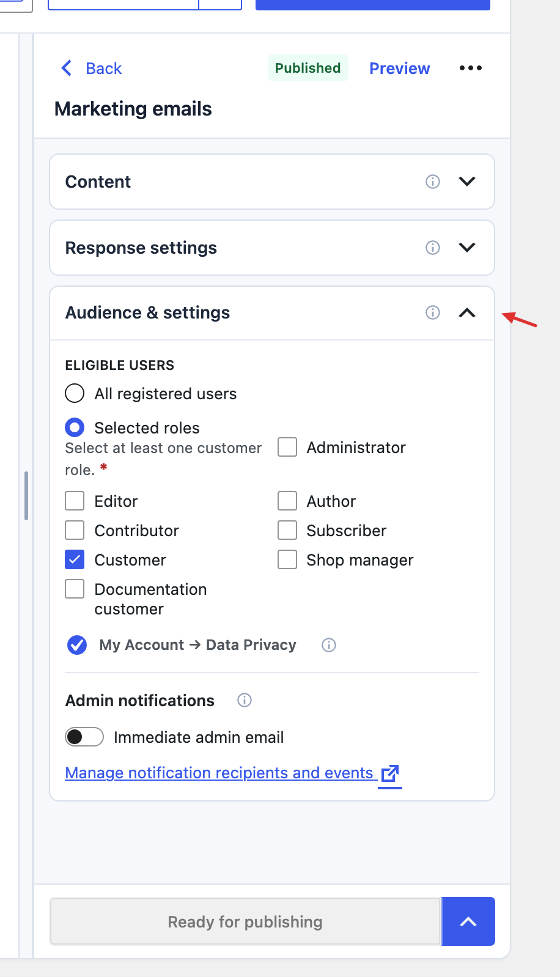Show info icon for Content section

433,182
